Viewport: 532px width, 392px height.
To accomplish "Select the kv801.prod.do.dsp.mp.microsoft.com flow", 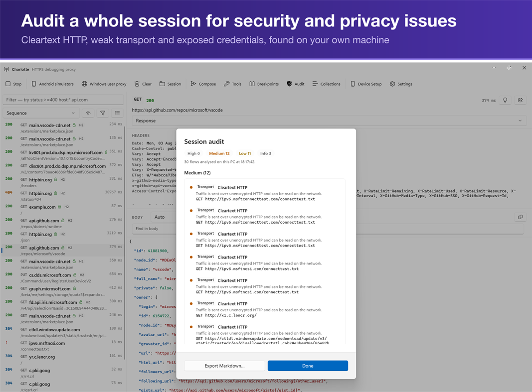I will pyautogui.click(x=63, y=155).
